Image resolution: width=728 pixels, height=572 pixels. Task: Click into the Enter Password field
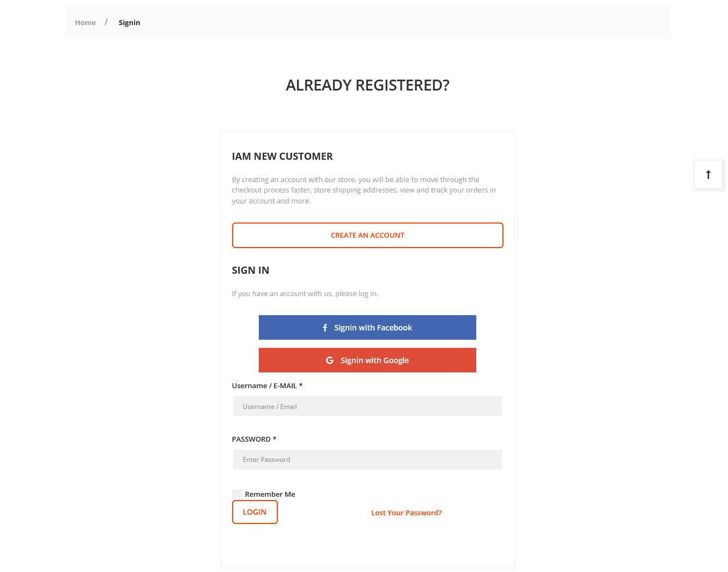pos(367,460)
